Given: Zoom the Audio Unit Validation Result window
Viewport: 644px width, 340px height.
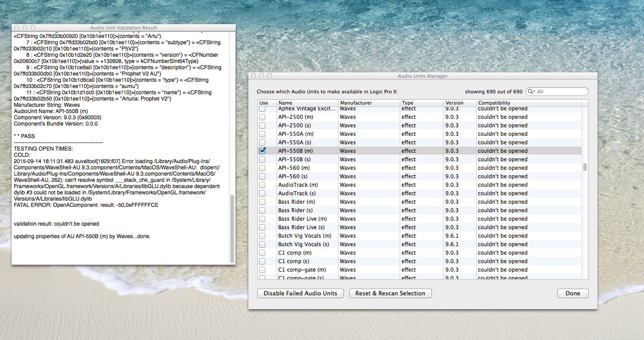Looking at the screenshot, I should coord(33,28).
